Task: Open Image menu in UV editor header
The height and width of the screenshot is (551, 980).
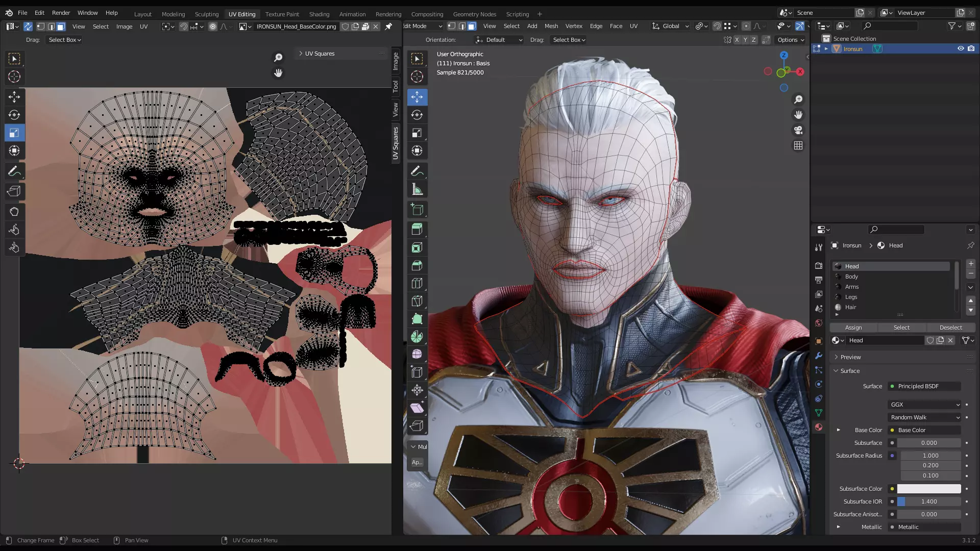Action: (x=124, y=27)
